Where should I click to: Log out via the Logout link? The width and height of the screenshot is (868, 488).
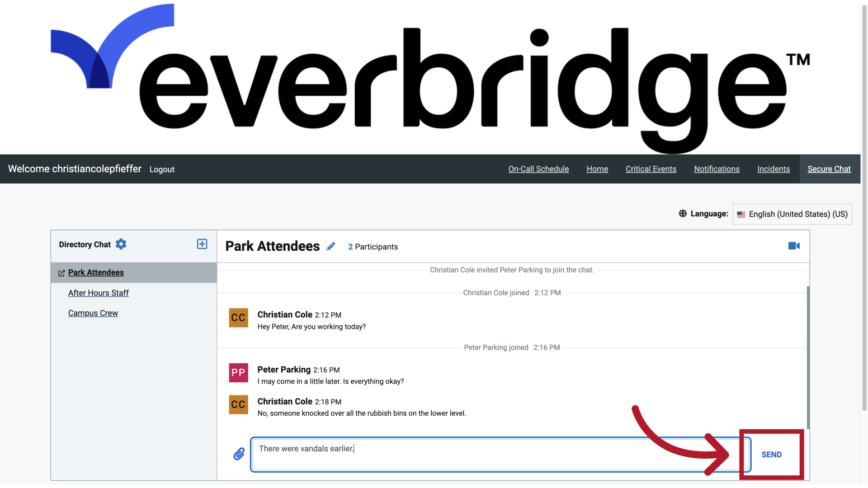coord(162,169)
